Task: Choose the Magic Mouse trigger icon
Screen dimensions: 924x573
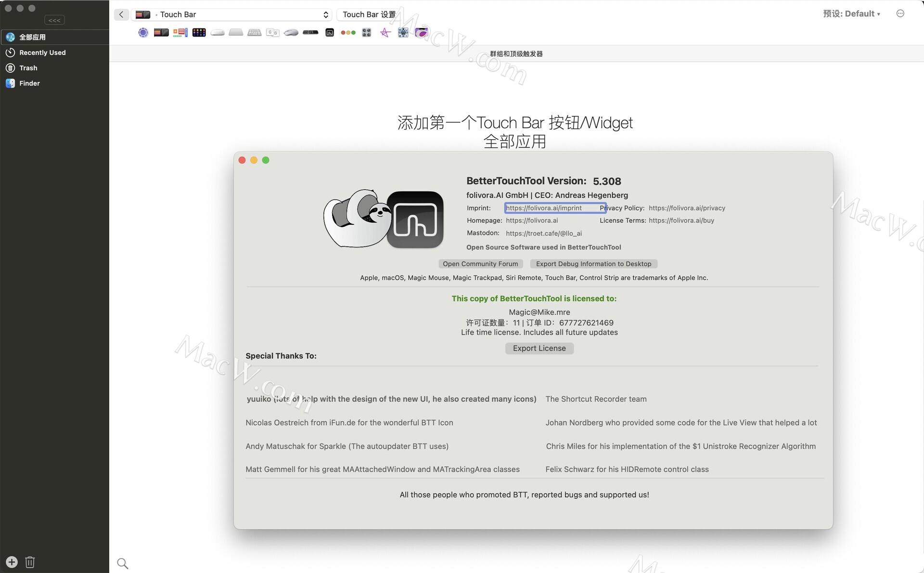Action: (x=218, y=32)
